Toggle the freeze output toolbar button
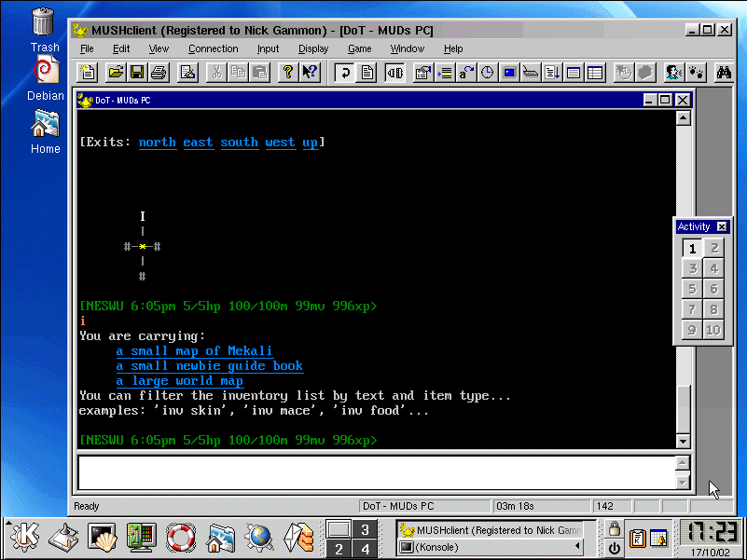 tap(394, 73)
